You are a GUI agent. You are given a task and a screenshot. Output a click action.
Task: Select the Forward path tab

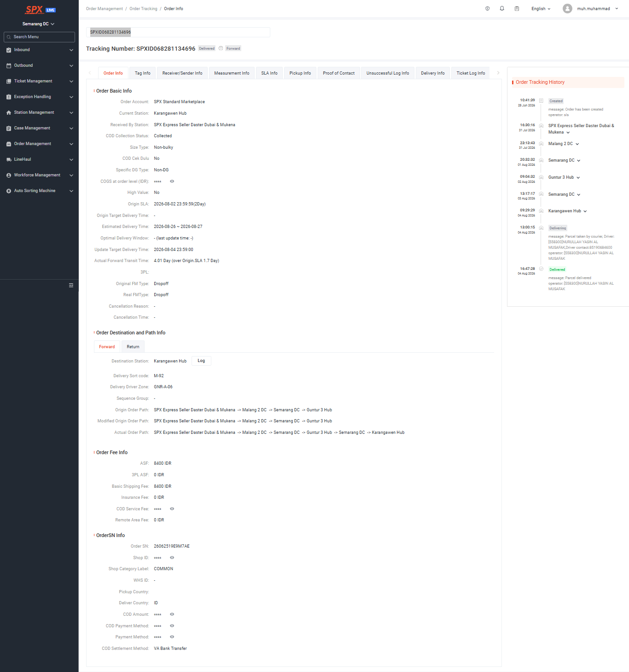click(107, 347)
